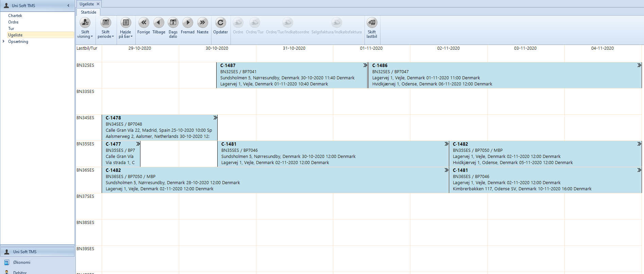Select the BN32SES truck row label

pos(85,65)
